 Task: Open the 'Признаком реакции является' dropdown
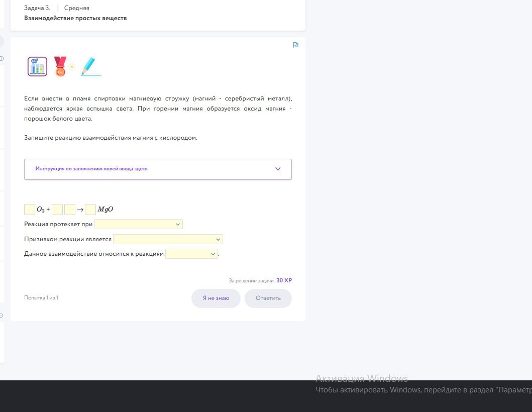[168, 239]
